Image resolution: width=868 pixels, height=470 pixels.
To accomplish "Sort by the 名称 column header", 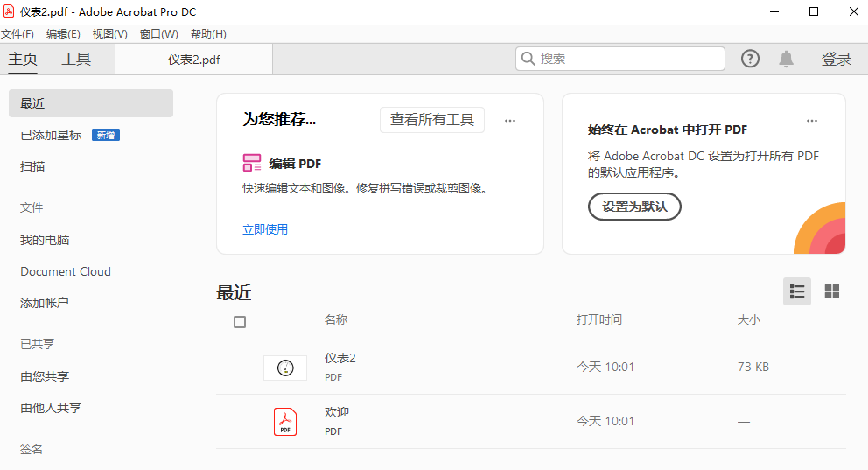I will pos(336,319).
